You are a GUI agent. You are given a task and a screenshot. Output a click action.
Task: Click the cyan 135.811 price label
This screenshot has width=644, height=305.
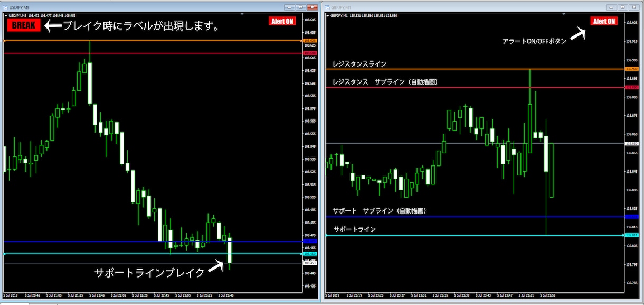pos(632,235)
